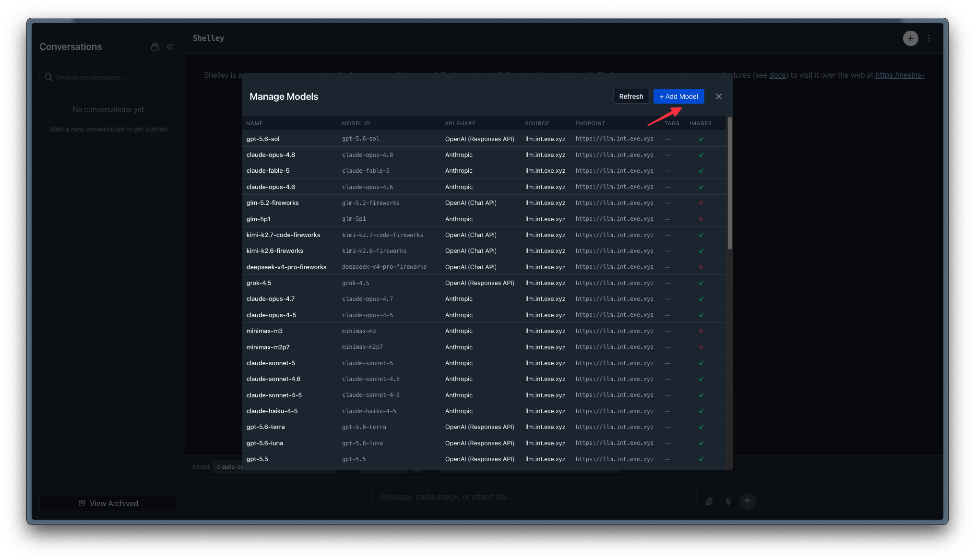975x560 pixels.
Task: Select the grok-4.5 model row
Action: click(484, 283)
